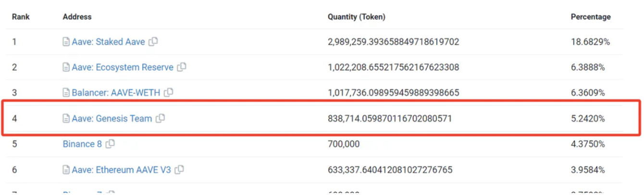Viewport: 644px width, 195px height.
Task: Copy the Aave: Staked Aave address
Action: [x=153, y=42]
